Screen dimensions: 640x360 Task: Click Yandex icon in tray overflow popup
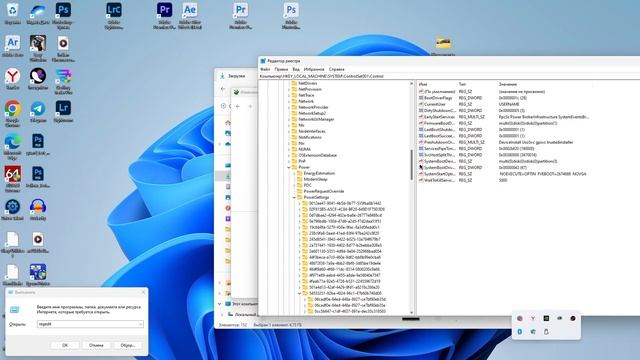pyautogui.click(x=533, y=318)
